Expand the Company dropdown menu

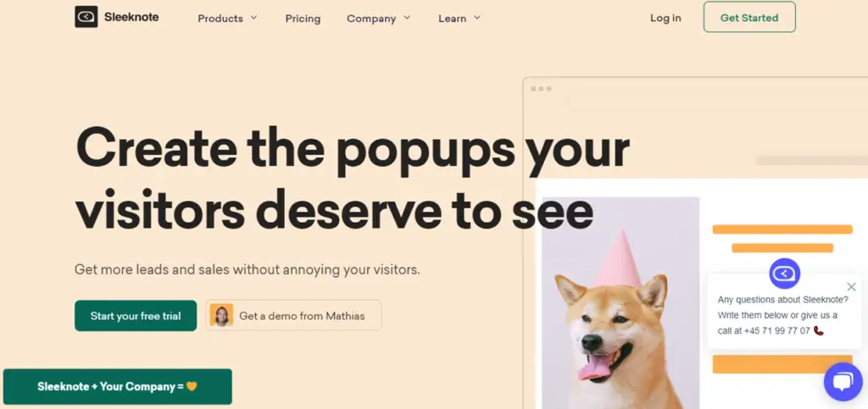point(379,19)
